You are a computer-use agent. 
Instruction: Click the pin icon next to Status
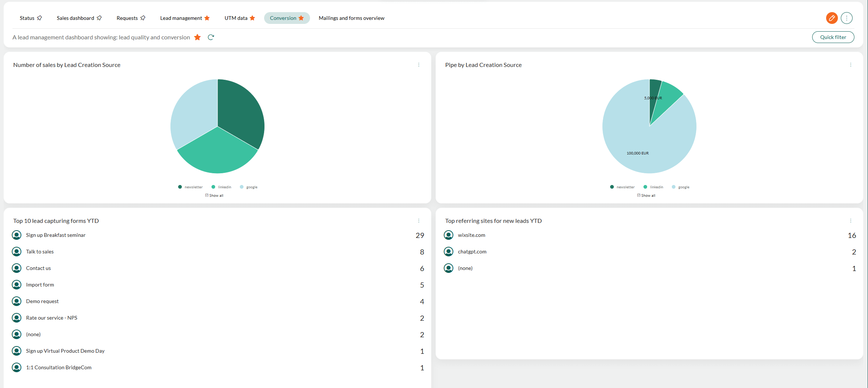pos(40,18)
